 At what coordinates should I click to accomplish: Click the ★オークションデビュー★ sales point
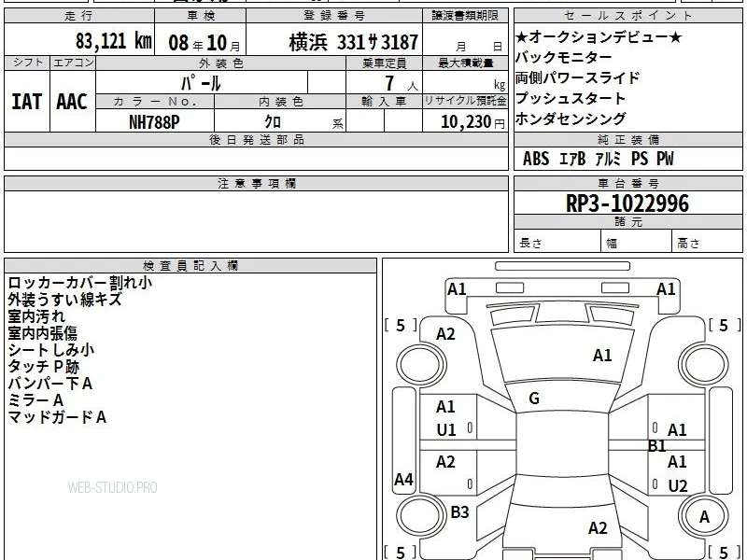[x=599, y=36]
